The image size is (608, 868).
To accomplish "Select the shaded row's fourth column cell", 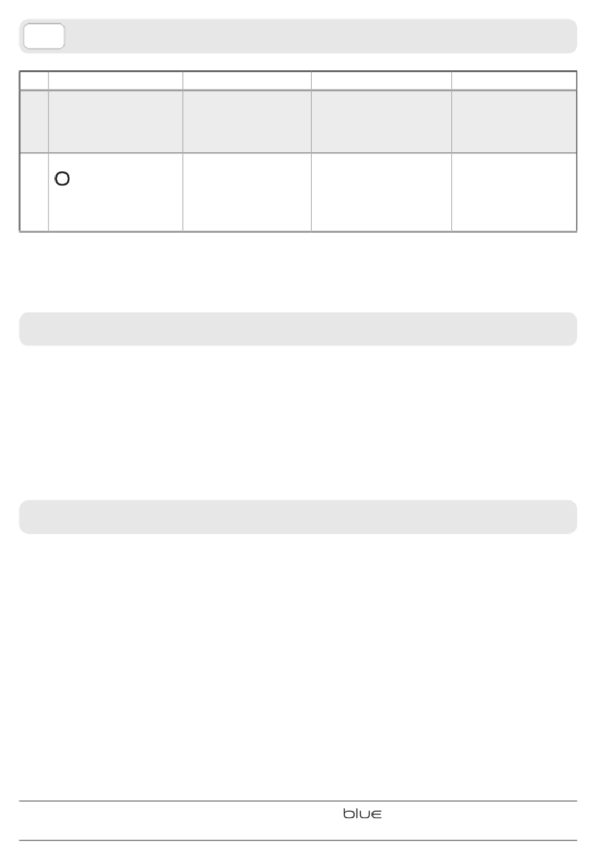I will 381,122.
